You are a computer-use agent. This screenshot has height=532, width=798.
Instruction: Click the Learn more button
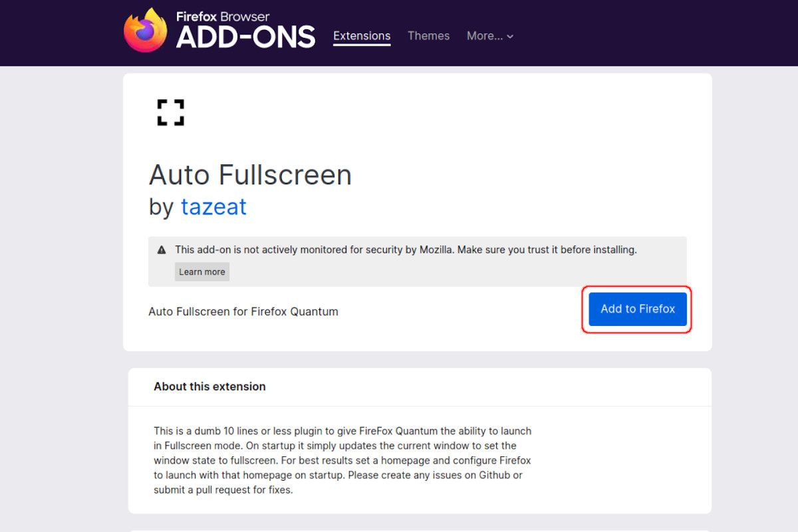tap(202, 271)
